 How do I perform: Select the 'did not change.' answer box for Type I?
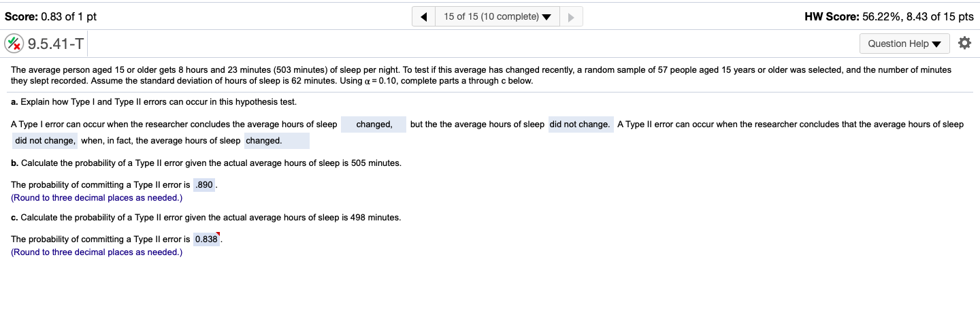pyautogui.click(x=580, y=124)
